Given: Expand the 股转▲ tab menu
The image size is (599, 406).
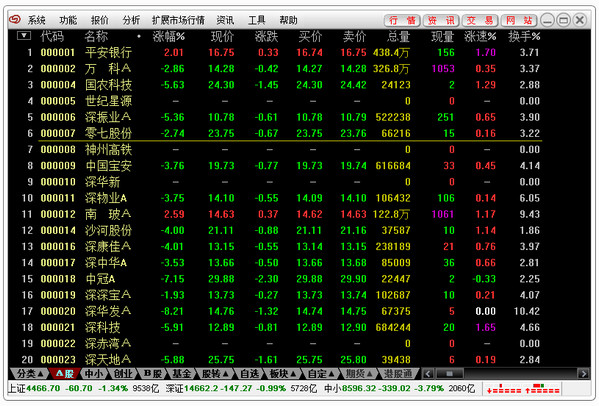Looking at the screenshot, I should (x=215, y=374).
